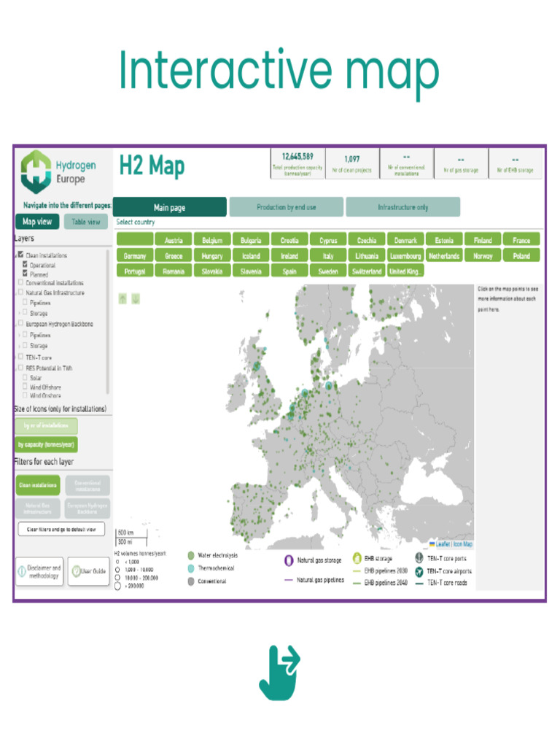Select the United Kingdom country button
The height and width of the screenshot is (747, 560).
pos(405,271)
